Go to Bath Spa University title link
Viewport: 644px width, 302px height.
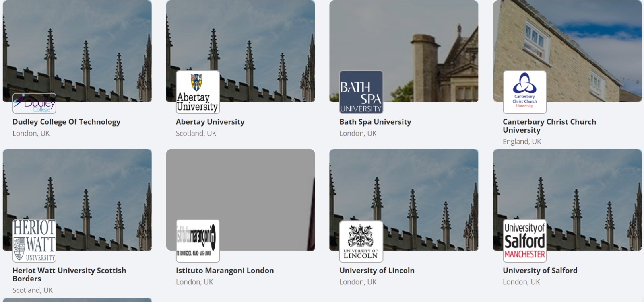click(x=375, y=122)
